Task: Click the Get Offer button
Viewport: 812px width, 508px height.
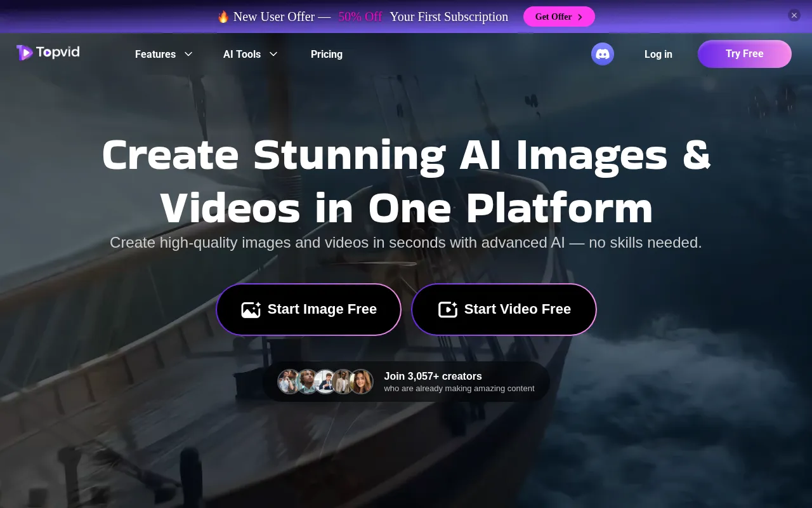Action: [559, 17]
